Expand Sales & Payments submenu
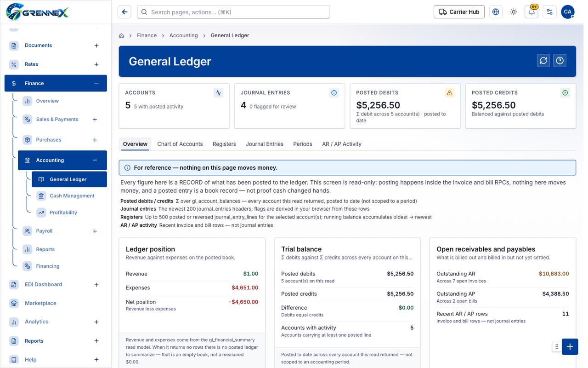The image size is (588, 368). click(95, 120)
